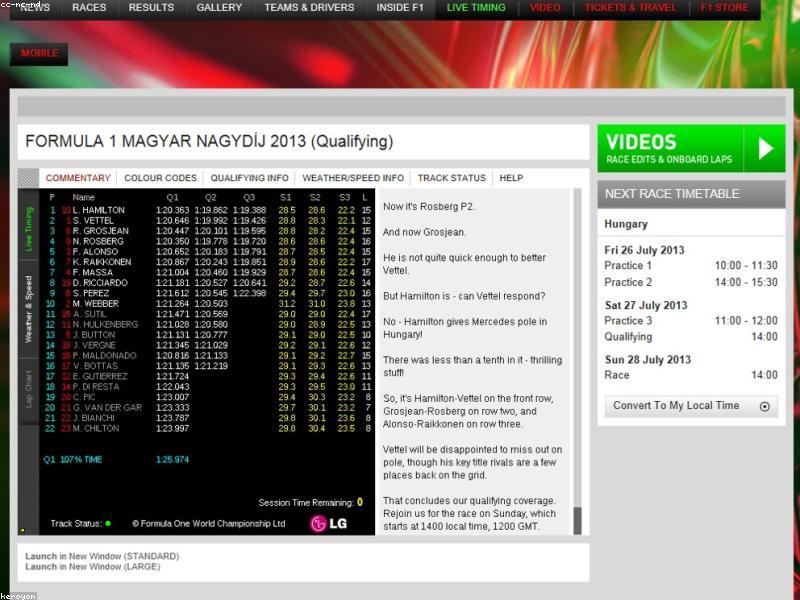Click the Hungary timetable heading
Screen dimensions: 800x600
coord(626,224)
